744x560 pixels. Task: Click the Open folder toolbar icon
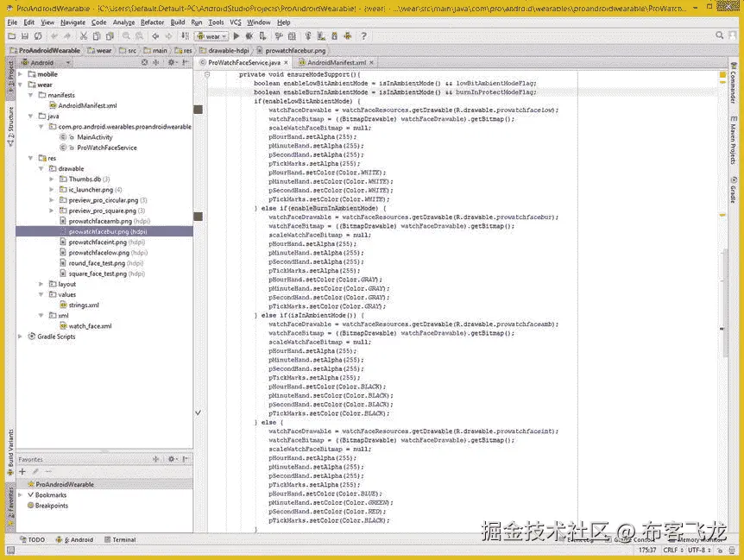(x=12, y=36)
